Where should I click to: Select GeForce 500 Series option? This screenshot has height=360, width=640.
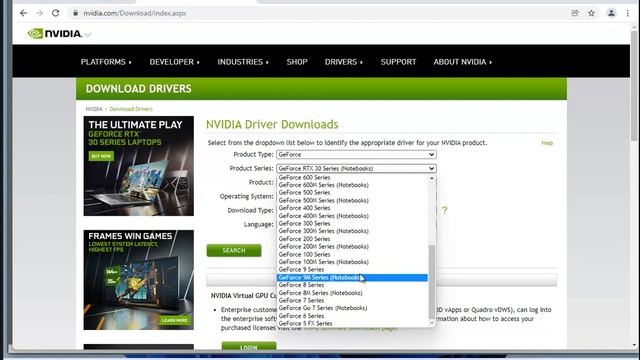(352, 193)
